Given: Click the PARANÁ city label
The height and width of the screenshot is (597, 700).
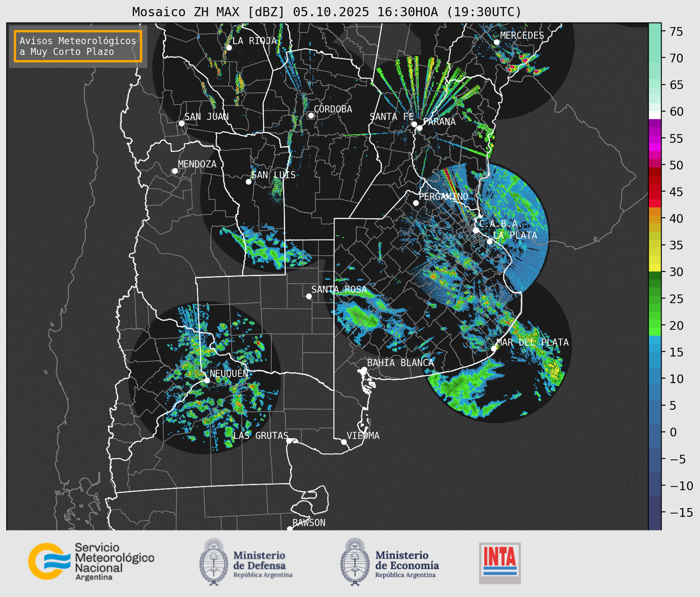Looking at the screenshot, I should point(439,121).
